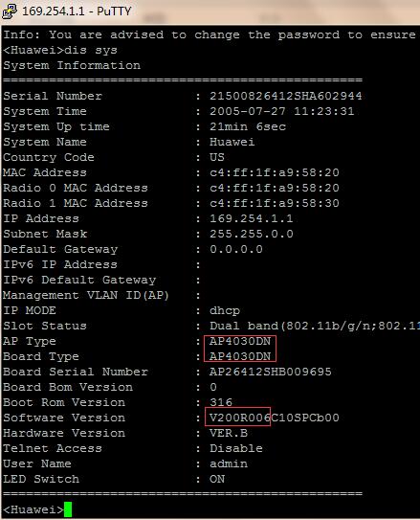This screenshot has height=520, width=420.
Task: Click the IP Address value 169.254.1.1
Action: 252,218
